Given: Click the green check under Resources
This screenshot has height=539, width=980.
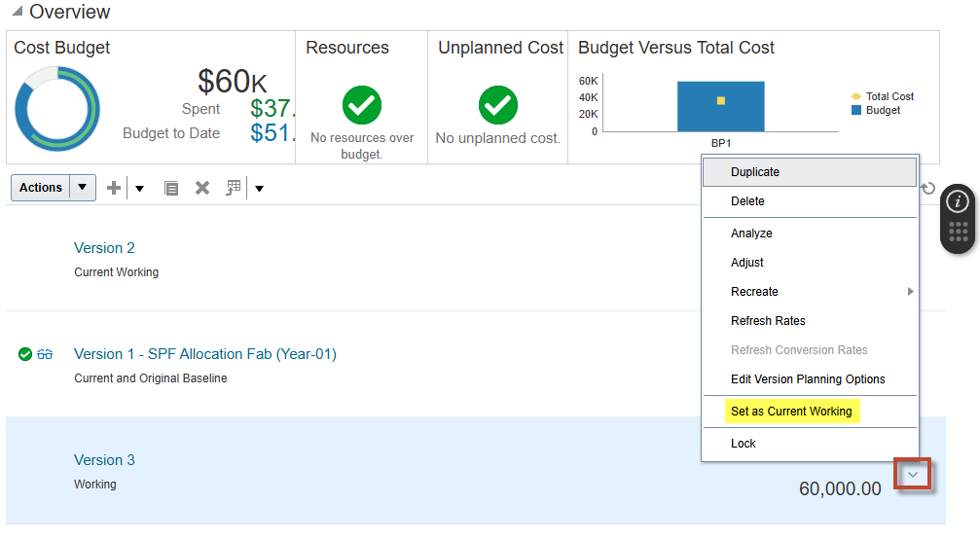Looking at the screenshot, I should (362, 105).
